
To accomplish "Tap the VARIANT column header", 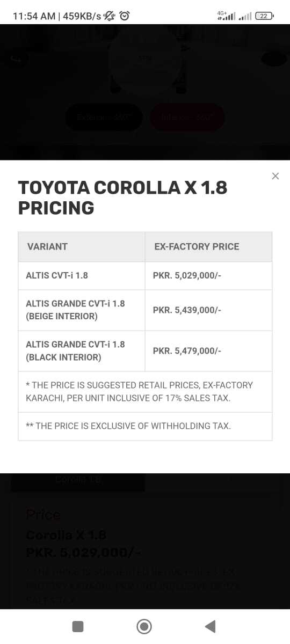I will (x=82, y=247).
